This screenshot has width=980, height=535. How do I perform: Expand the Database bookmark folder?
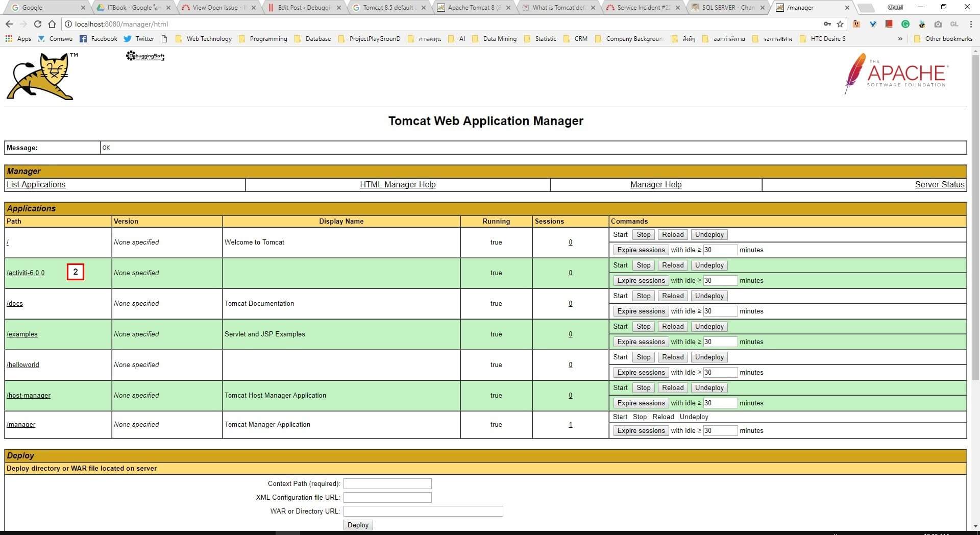[x=312, y=39]
